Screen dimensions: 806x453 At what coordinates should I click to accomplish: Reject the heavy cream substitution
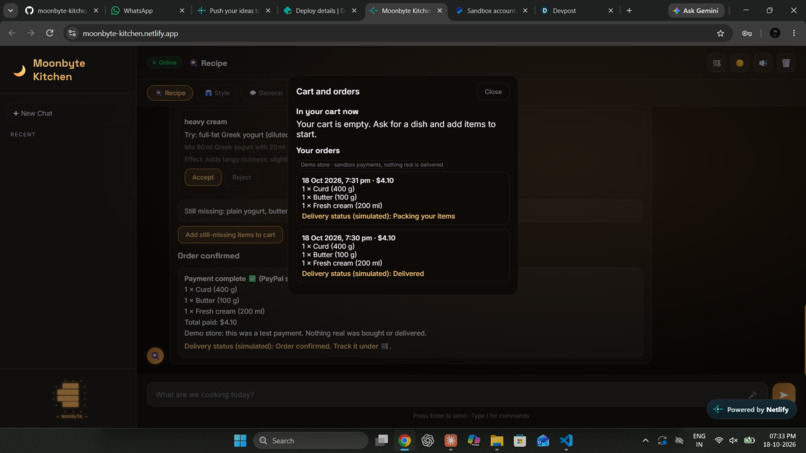tap(241, 177)
